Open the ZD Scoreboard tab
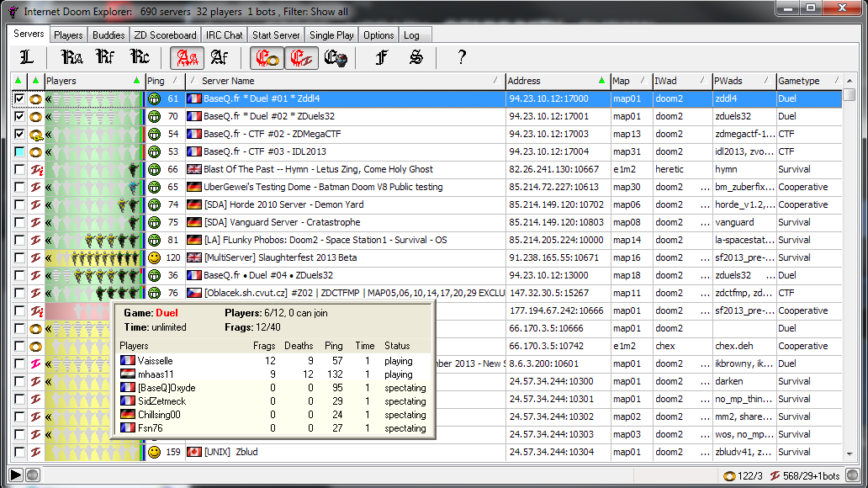Screen dimensions: 868x488 (165, 35)
